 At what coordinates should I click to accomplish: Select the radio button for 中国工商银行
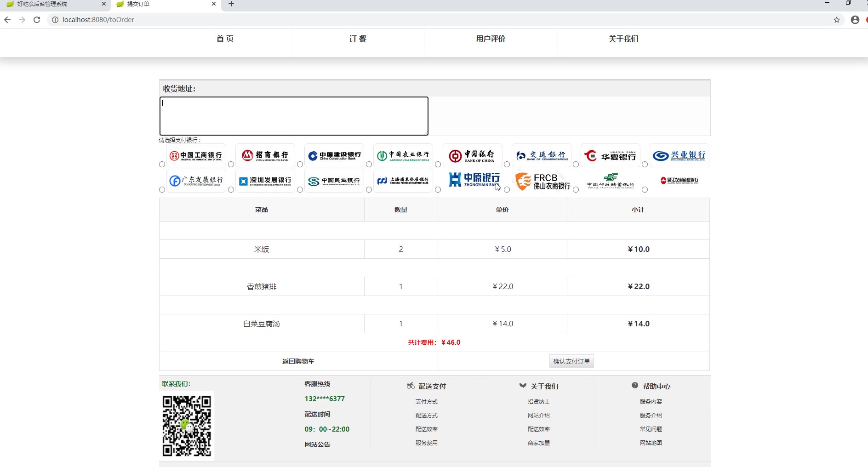coord(162,164)
